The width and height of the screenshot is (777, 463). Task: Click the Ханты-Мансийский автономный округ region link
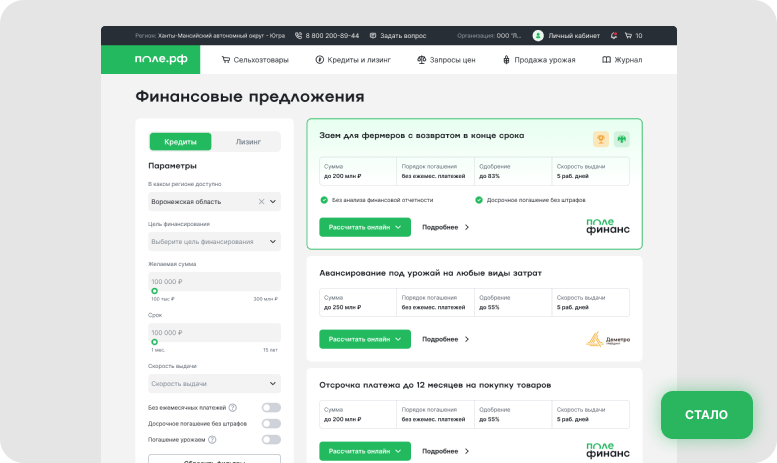(222, 36)
